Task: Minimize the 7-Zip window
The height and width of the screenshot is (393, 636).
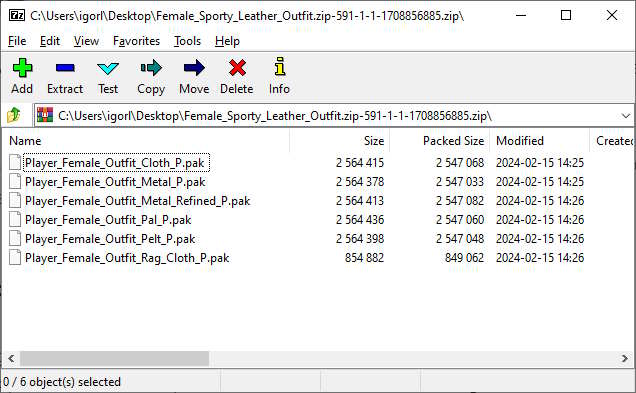Action: [x=521, y=15]
